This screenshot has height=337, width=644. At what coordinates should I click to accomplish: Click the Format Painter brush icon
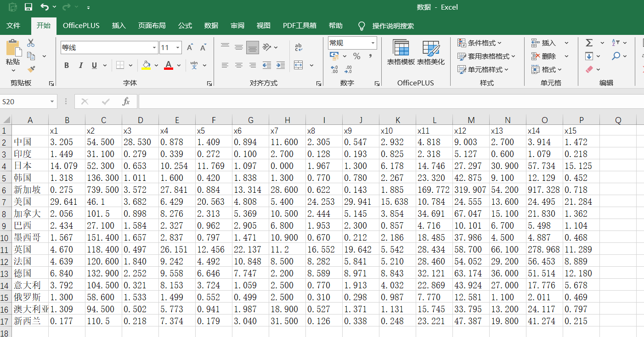tap(31, 69)
